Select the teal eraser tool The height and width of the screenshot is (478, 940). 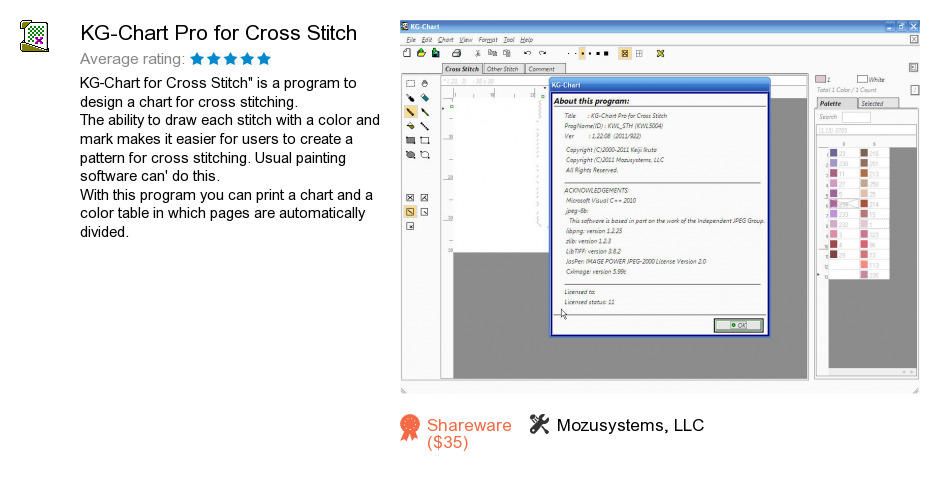coord(425,98)
